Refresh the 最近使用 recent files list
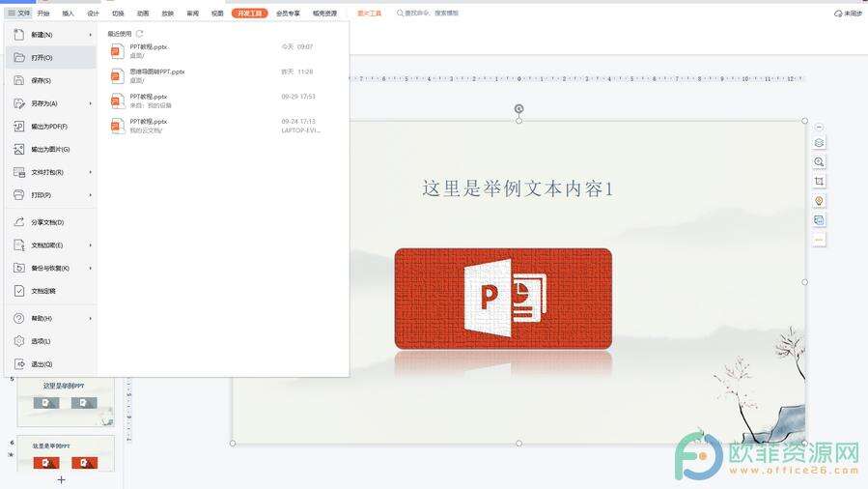The height and width of the screenshot is (489, 868). click(x=139, y=34)
